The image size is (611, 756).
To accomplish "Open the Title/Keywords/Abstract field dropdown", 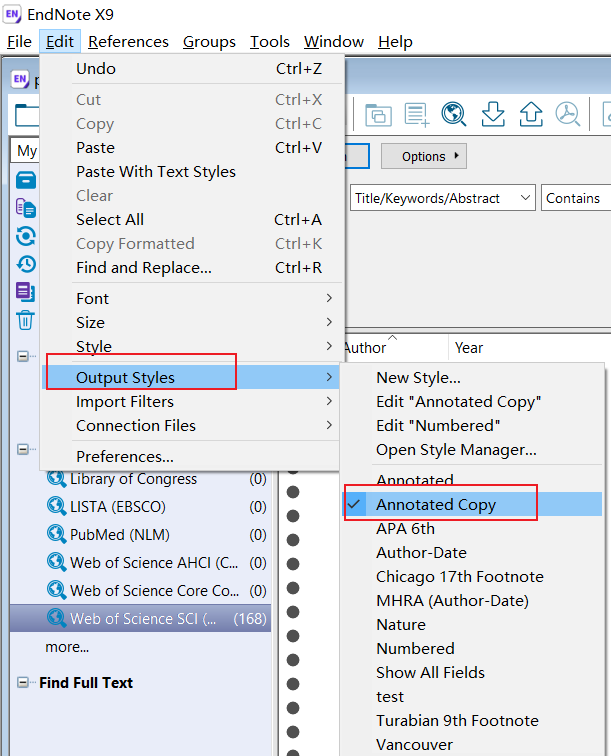I will click(x=443, y=198).
